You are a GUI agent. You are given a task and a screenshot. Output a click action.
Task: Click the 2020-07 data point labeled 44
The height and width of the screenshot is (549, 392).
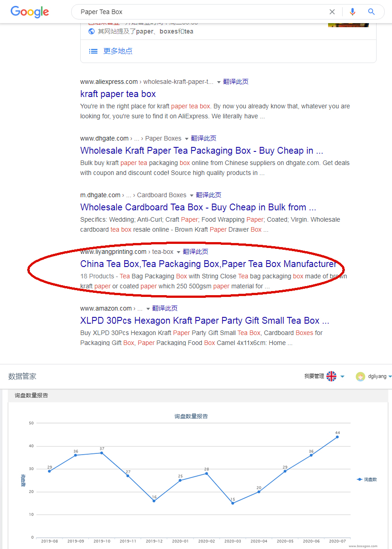337,437
